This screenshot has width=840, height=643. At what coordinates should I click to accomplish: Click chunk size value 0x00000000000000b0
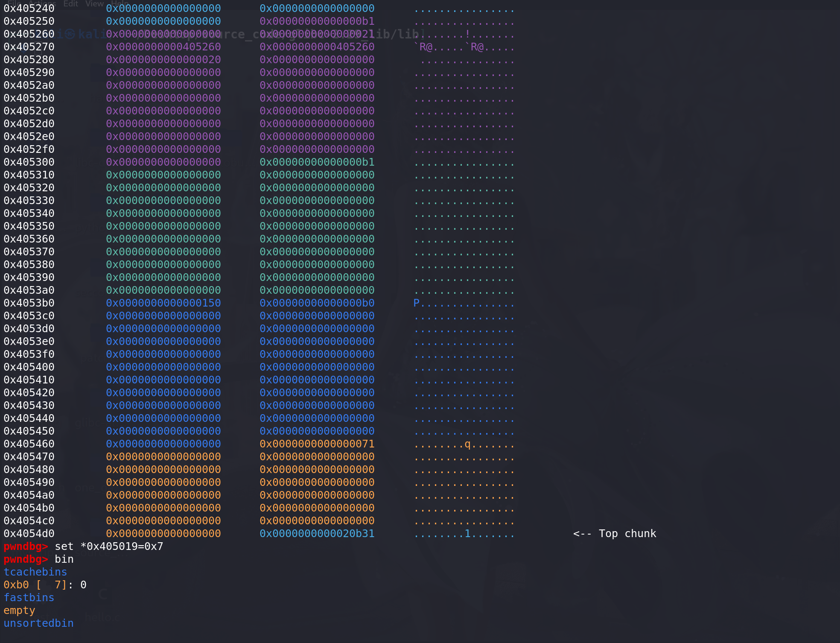coord(317,303)
